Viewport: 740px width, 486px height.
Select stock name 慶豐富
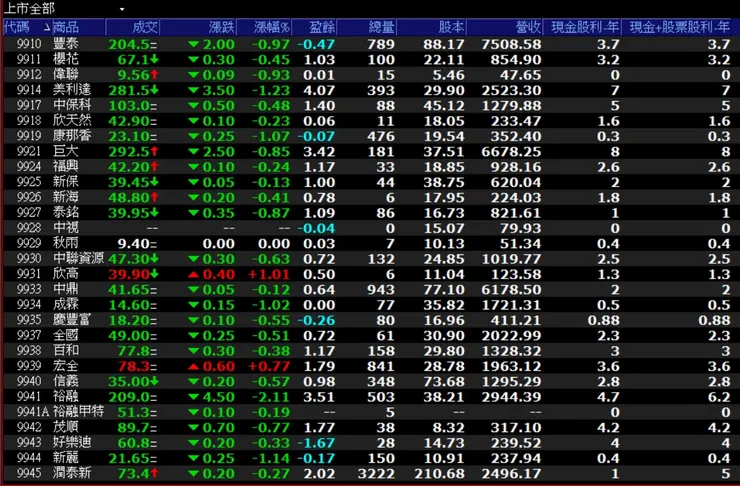(72, 319)
